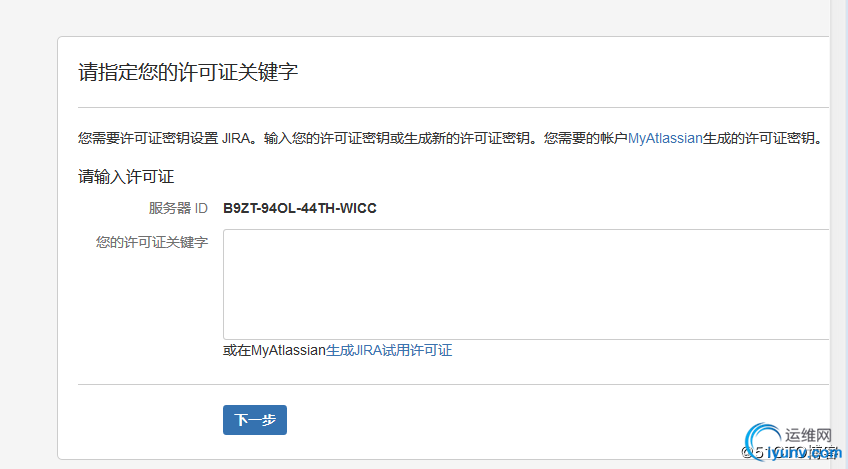The height and width of the screenshot is (469, 848).
Task: Click the 请输入许可证 subheading
Action: click(x=126, y=176)
